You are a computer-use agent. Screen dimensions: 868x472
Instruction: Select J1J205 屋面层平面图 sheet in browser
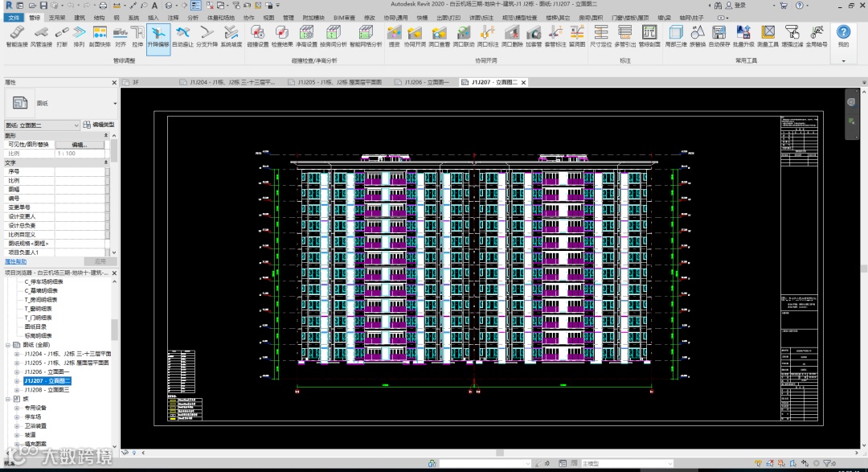click(67, 363)
